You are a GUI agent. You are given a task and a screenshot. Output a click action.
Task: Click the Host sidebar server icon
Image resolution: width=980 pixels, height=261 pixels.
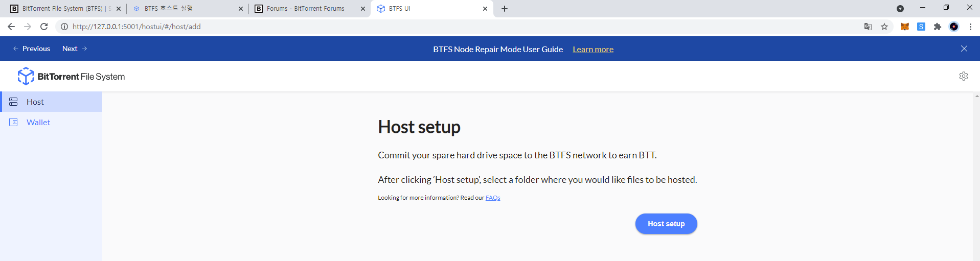click(13, 102)
